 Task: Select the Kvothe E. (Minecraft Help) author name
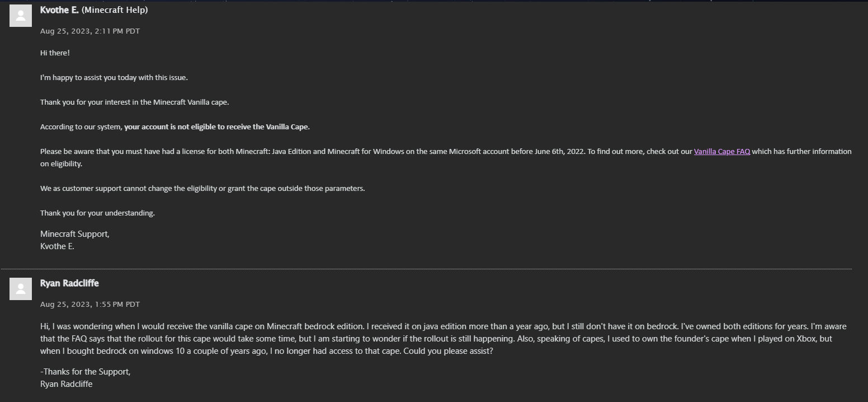click(94, 10)
